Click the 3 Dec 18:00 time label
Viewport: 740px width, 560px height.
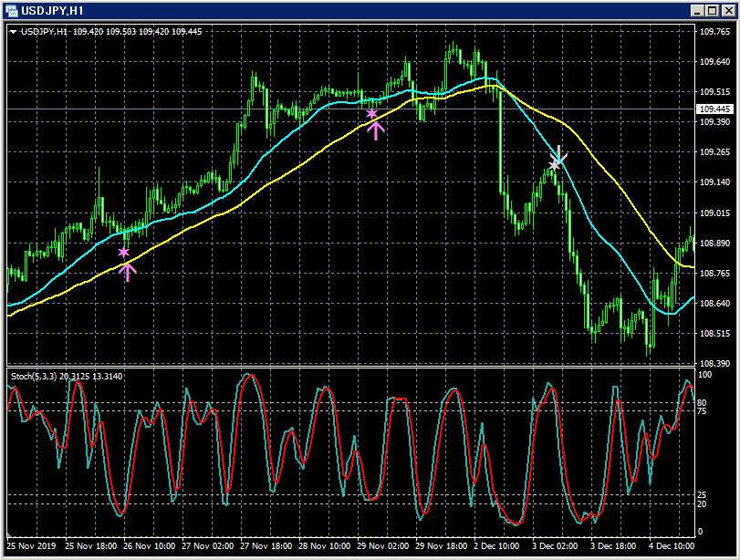(x=613, y=545)
